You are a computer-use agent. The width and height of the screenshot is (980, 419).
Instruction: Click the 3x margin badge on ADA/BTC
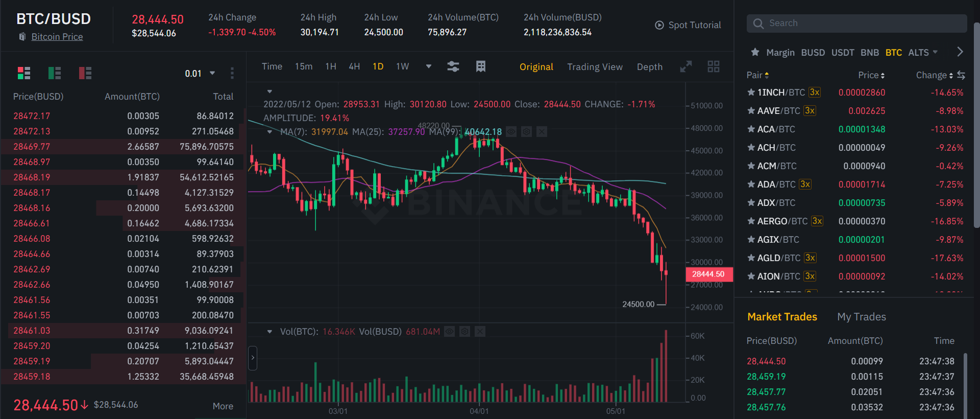click(x=805, y=184)
